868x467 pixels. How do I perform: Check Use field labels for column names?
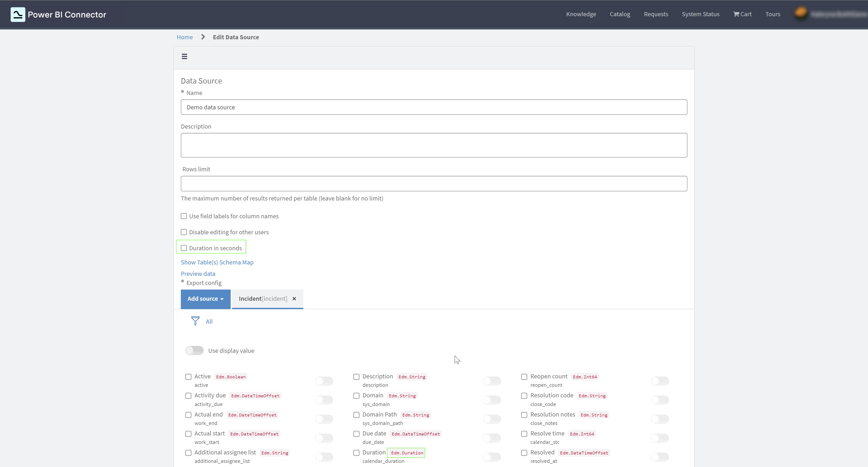184,216
